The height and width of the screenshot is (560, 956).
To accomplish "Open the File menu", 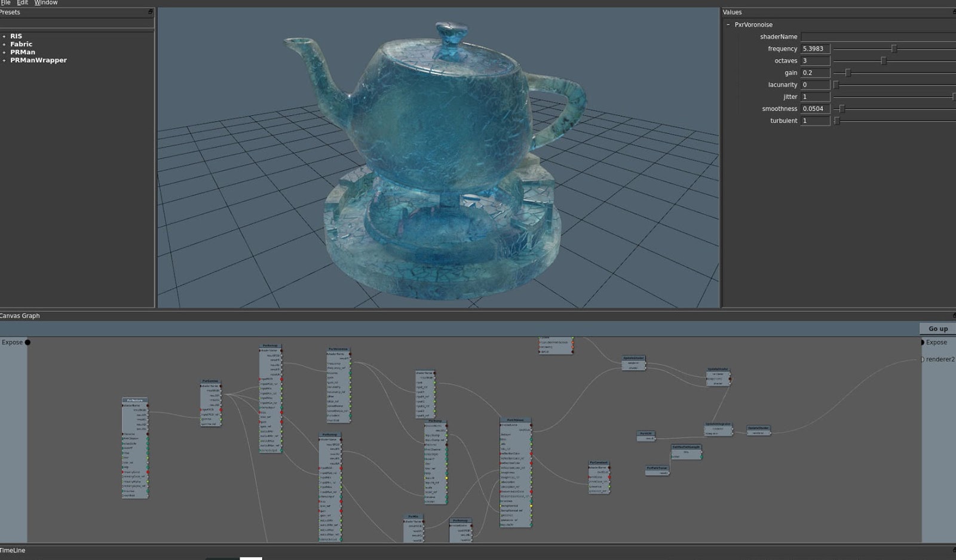I will (x=6, y=2).
